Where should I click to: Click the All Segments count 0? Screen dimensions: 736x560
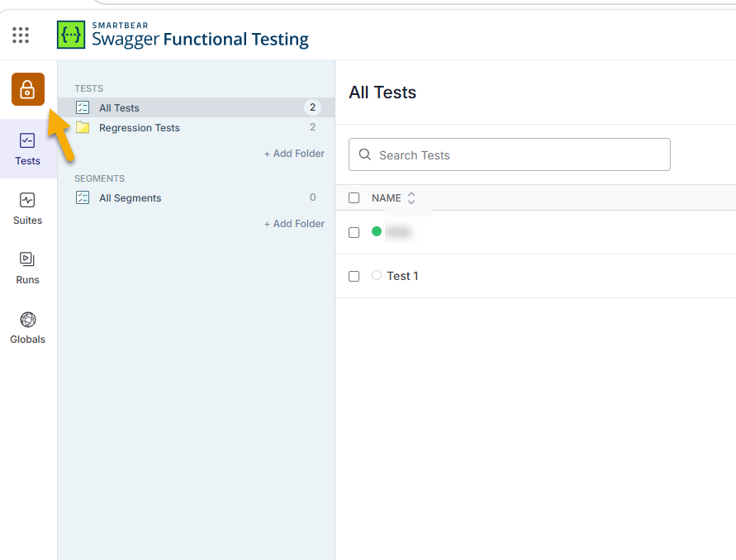point(312,197)
